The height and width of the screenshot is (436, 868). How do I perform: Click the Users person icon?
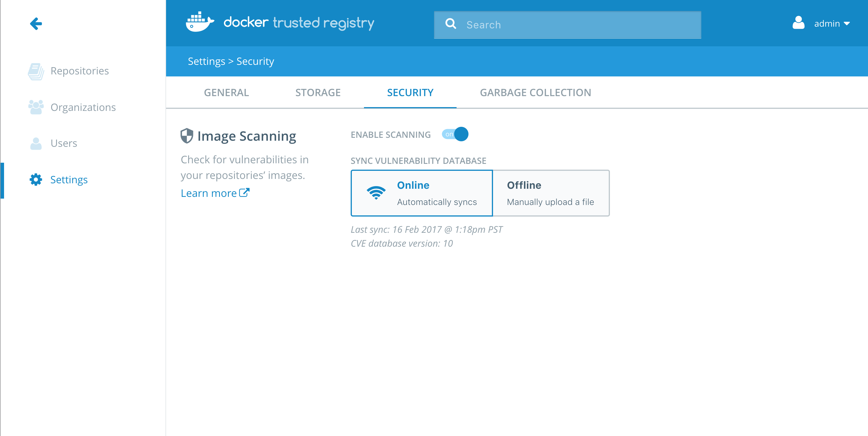pyautogui.click(x=36, y=143)
